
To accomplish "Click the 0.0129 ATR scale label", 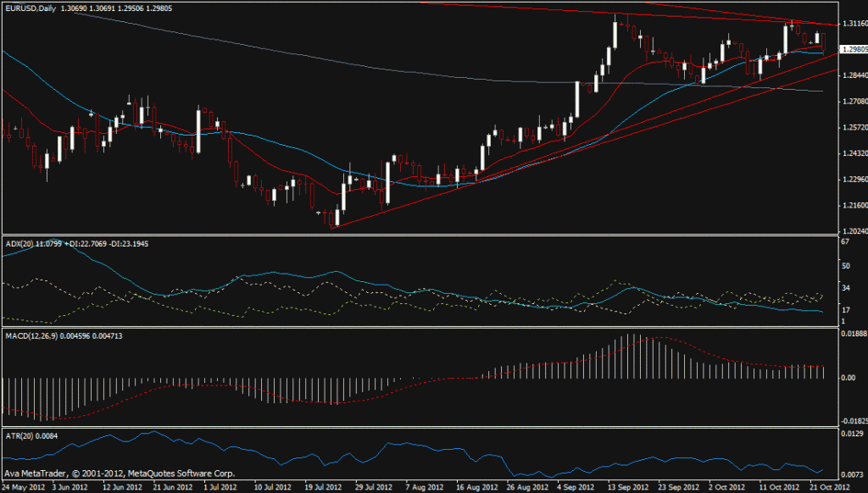I will (849, 434).
